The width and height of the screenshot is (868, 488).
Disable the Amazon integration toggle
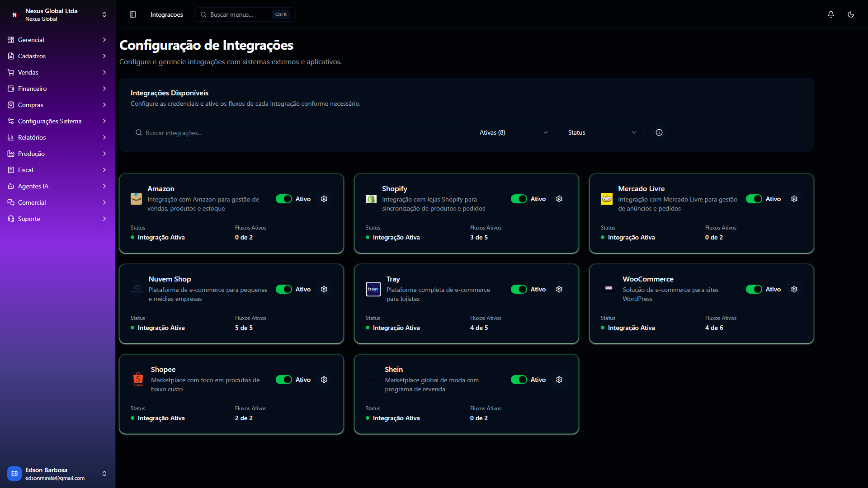pyautogui.click(x=284, y=199)
